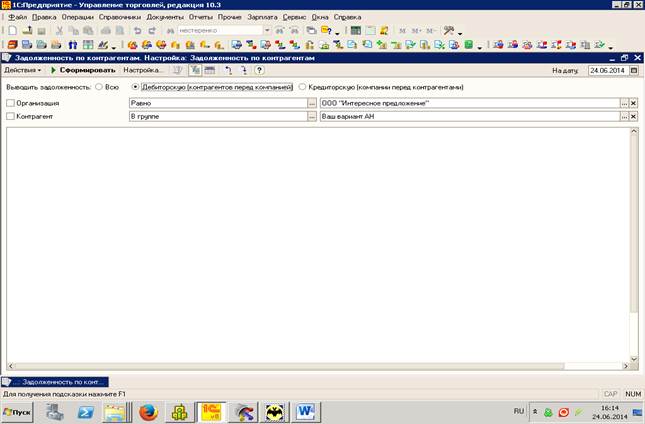
Task: Click the collapse levels arrow icon
Action: click(x=244, y=70)
